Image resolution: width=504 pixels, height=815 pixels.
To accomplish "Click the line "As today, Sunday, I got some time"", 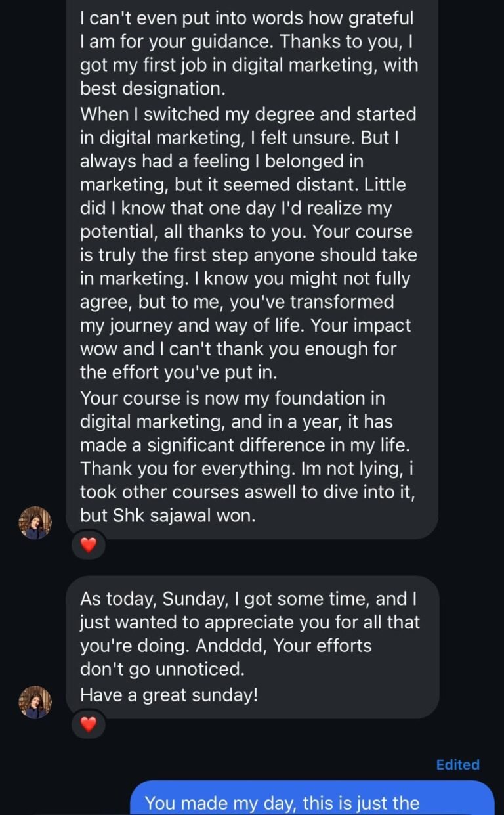I will 248,599.
